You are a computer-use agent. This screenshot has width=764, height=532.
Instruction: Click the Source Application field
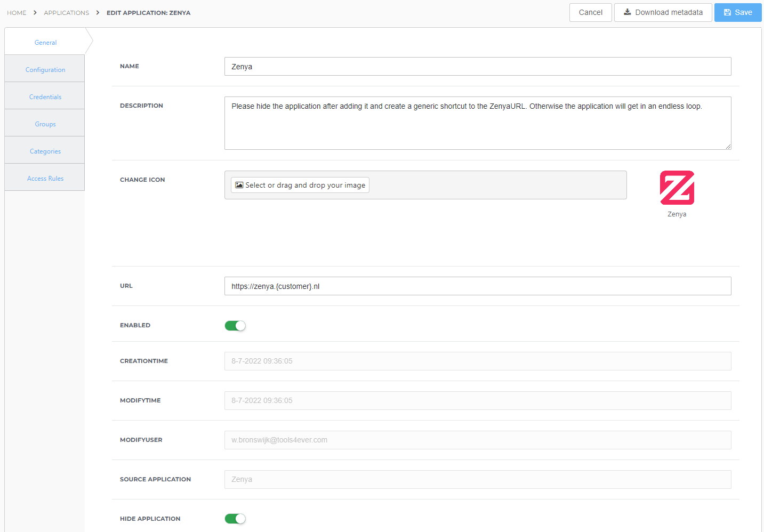click(478, 479)
